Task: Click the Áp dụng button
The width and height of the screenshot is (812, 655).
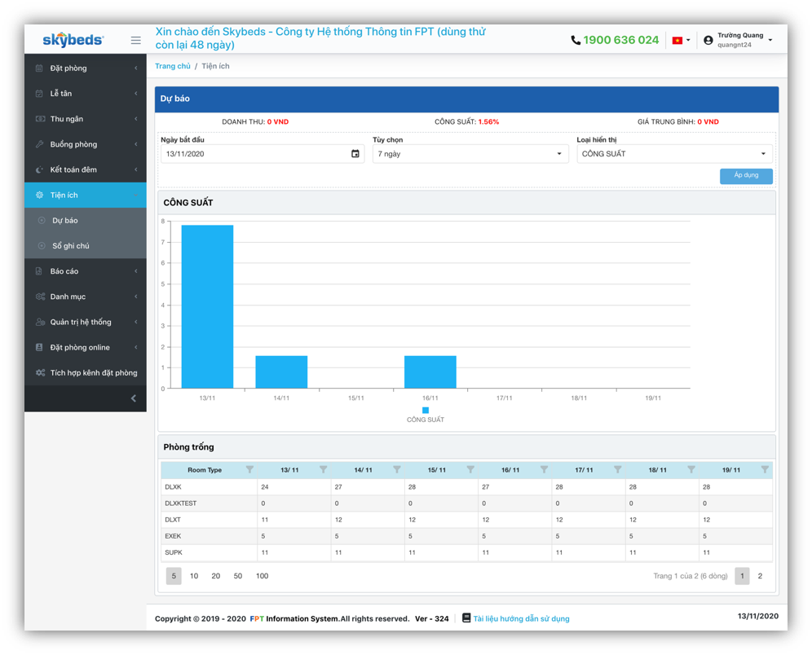Action: click(745, 176)
